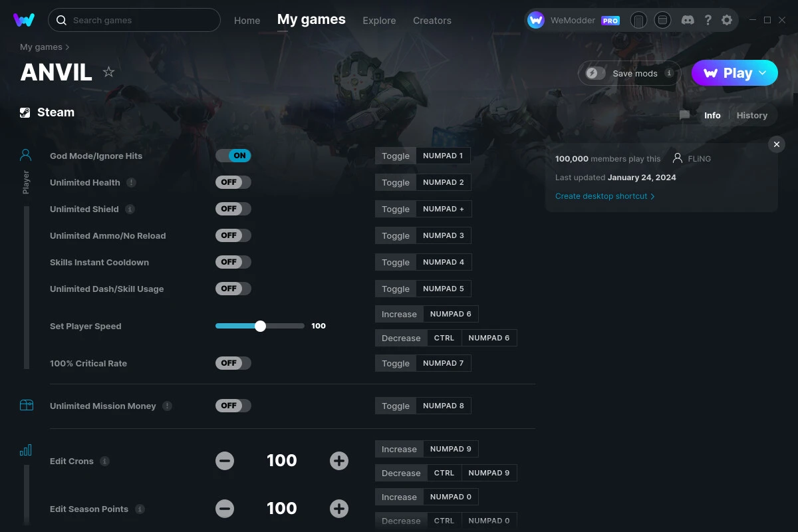Enable Unlimited Mission Money toggle
798x532 pixels.
pyautogui.click(x=233, y=406)
